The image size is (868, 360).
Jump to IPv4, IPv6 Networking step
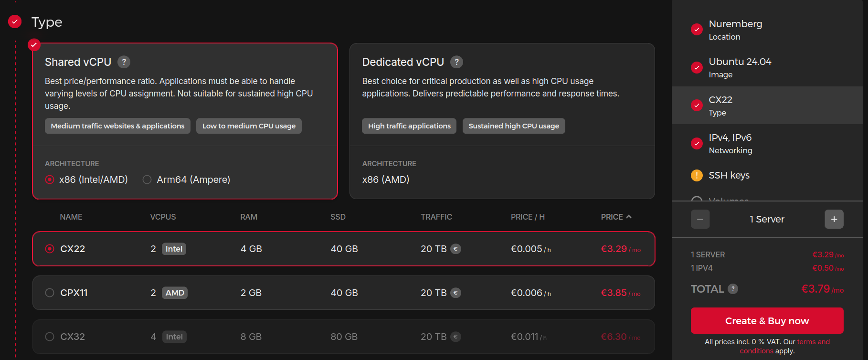767,143
